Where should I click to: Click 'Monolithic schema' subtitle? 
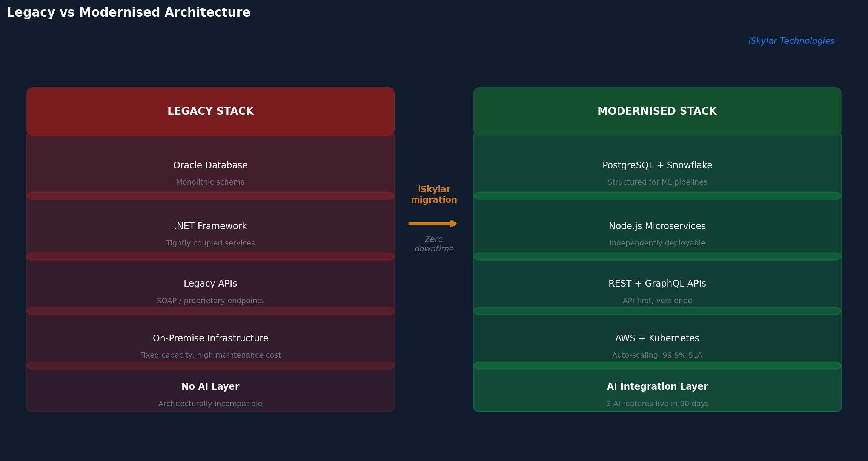click(210, 182)
